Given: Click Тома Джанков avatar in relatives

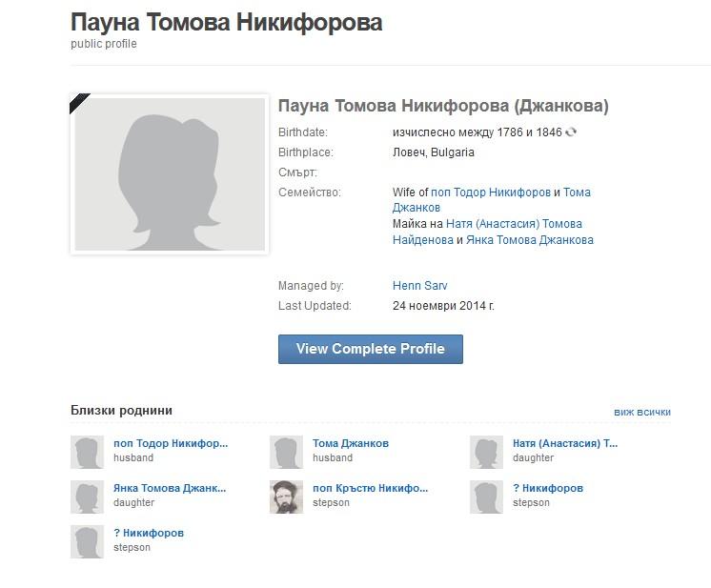Looking at the screenshot, I should (x=286, y=452).
